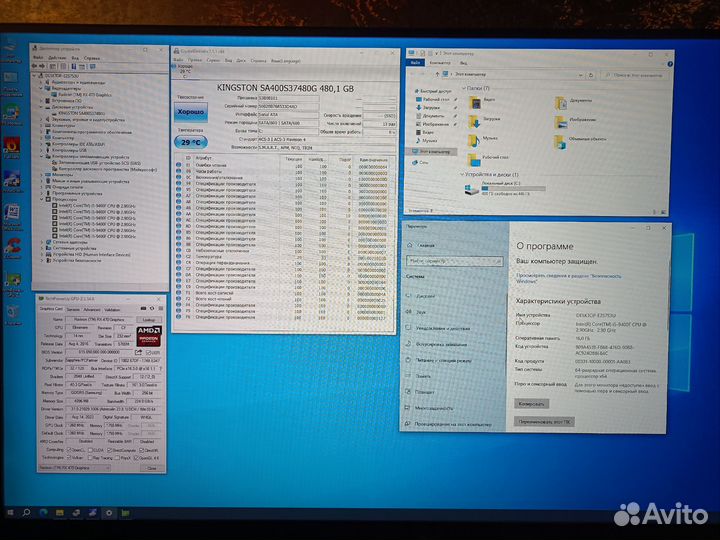Open Explorer help question mark icon
Image resolution: width=720 pixels, height=540 pixels.
click(669, 64)
